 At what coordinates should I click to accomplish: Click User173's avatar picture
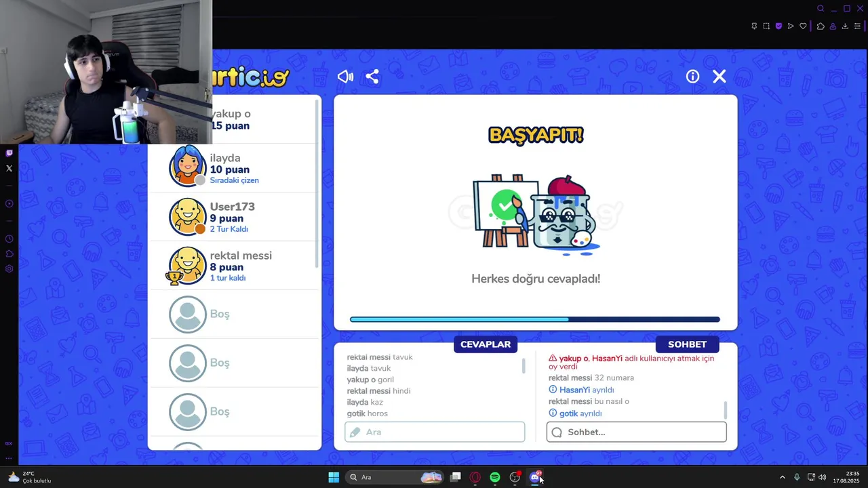tap(187, 217)
